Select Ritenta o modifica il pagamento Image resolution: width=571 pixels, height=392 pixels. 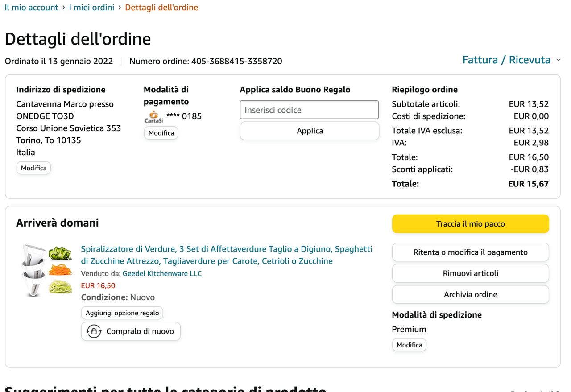[x=470, y=252]
